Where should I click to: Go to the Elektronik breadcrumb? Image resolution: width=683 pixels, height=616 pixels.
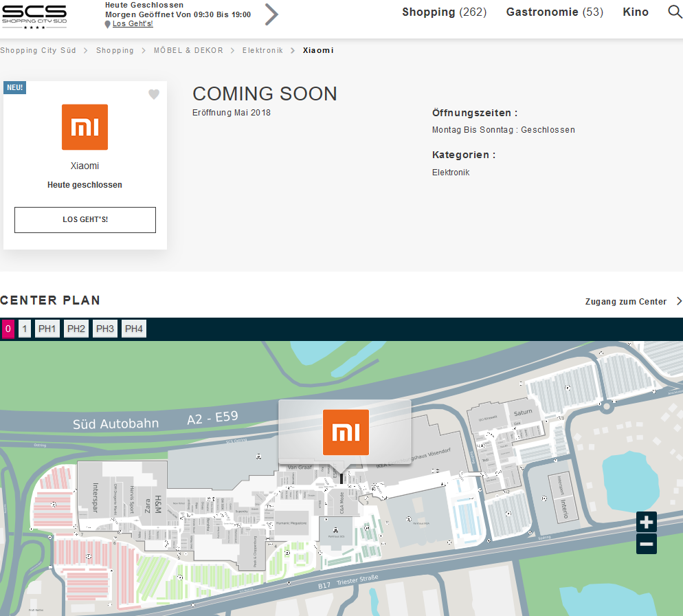click(262, 51)
